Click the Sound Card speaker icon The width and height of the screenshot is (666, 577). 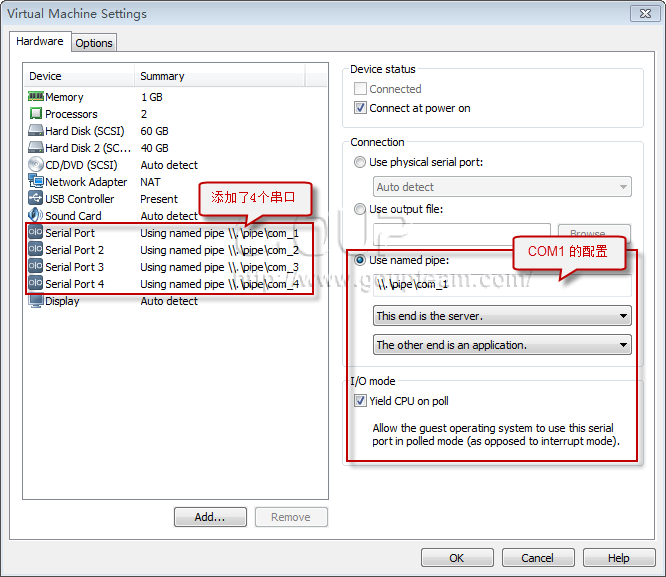point(36,215)
